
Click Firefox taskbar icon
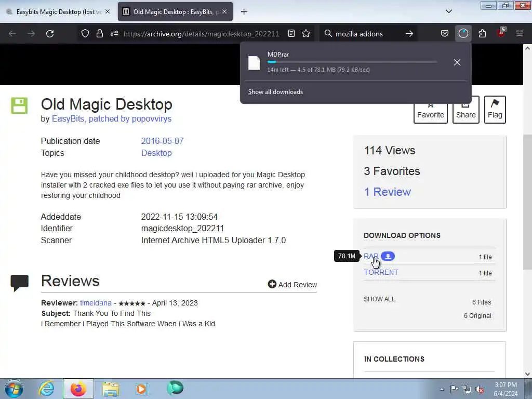78,389
